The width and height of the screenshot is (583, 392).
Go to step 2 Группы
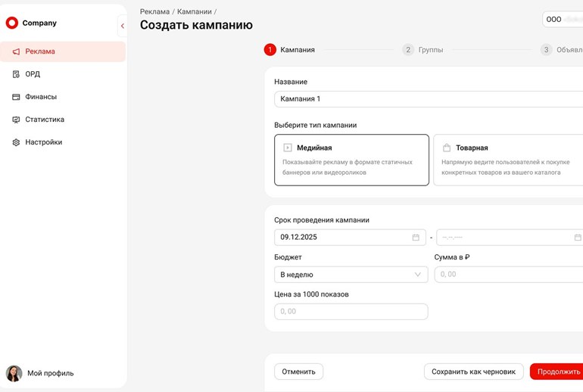[422, 50]
